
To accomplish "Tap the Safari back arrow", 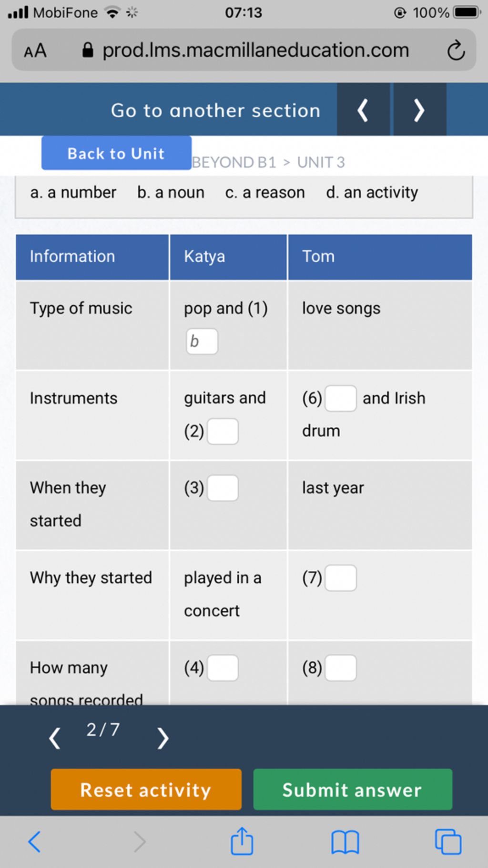I will click(x=34, y=842).
